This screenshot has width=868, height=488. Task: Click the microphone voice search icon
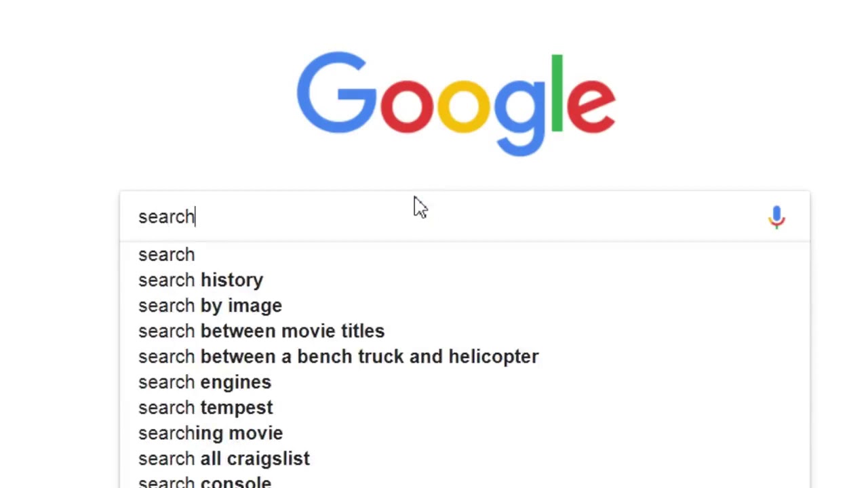pyautogui.click(x=776, y=217)
